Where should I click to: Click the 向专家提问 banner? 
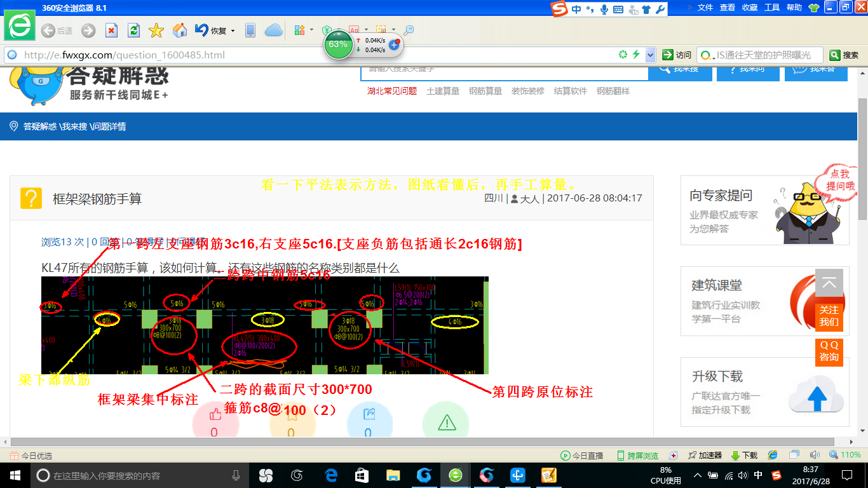765,210
